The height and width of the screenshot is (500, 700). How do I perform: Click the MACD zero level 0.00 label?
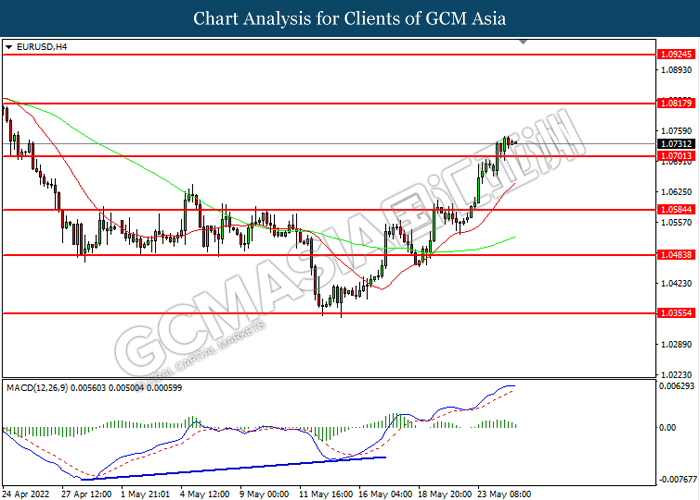coord(667,428)
